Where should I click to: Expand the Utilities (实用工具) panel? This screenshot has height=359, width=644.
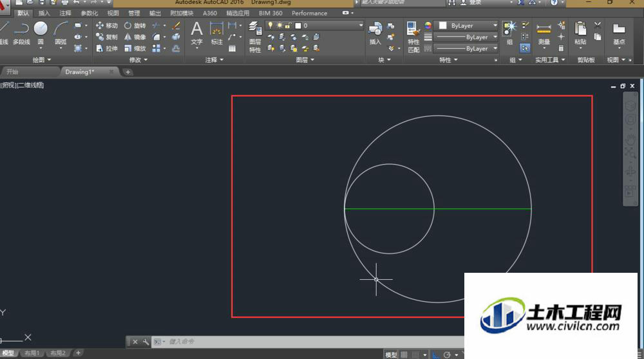(x=551, y=60)
